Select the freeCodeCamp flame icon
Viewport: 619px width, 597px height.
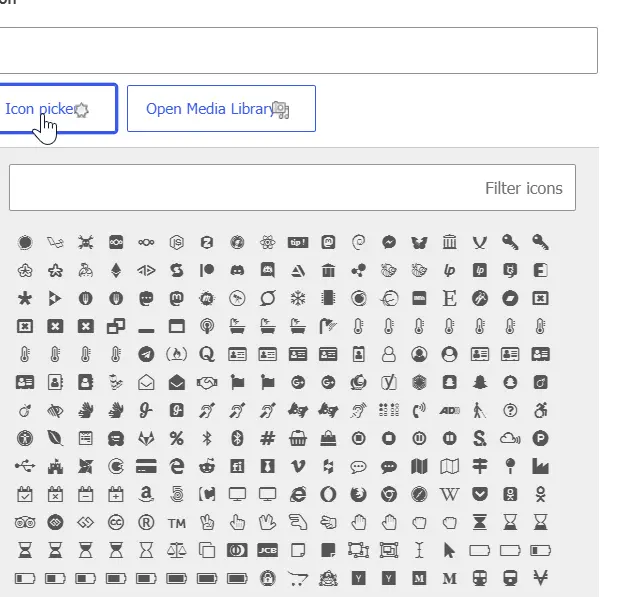(176, 354)
